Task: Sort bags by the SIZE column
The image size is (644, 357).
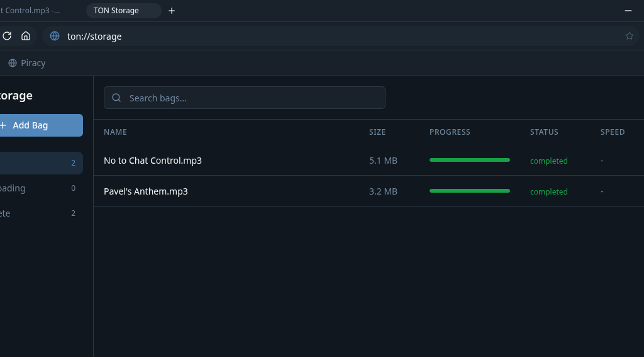Action: (x=377, y=132)
